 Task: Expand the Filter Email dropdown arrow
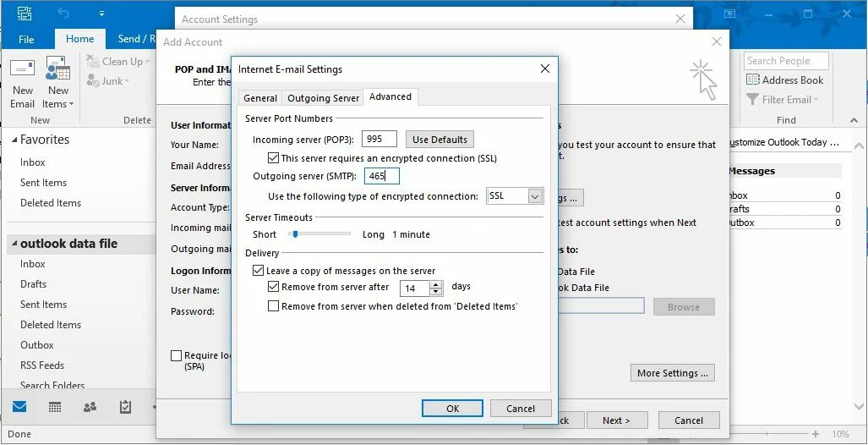pos(816,100)
